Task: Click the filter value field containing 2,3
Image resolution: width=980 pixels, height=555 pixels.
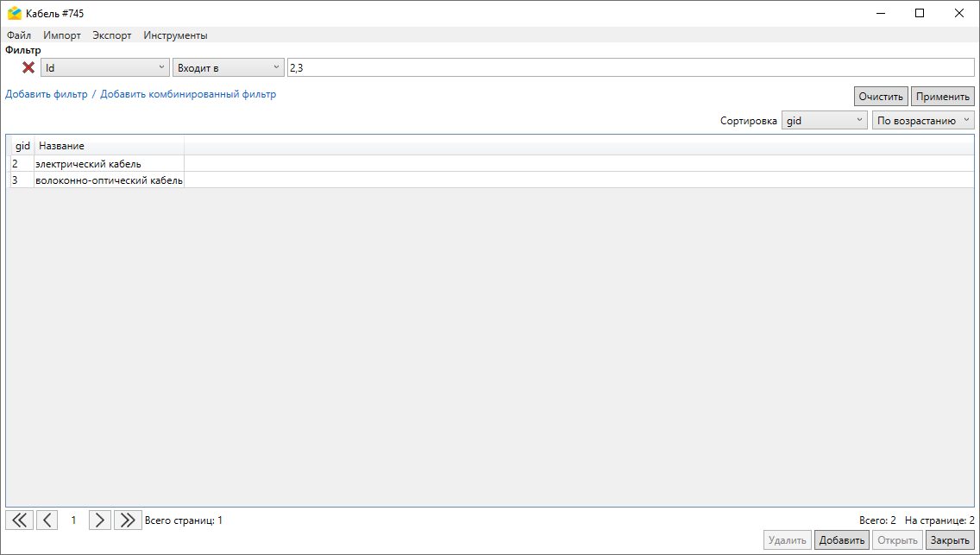Action: 630,67
